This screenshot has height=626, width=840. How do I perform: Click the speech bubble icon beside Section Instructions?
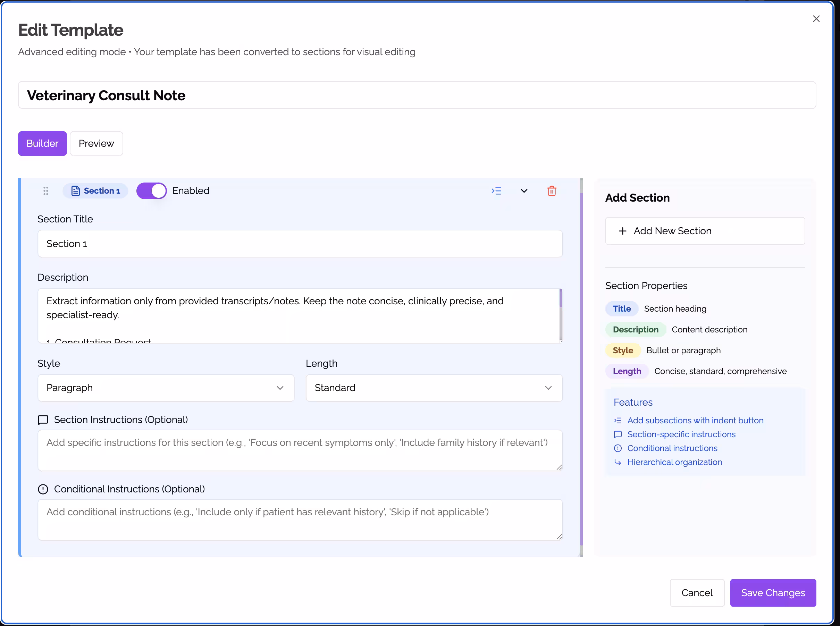click(x=42, y=420)
